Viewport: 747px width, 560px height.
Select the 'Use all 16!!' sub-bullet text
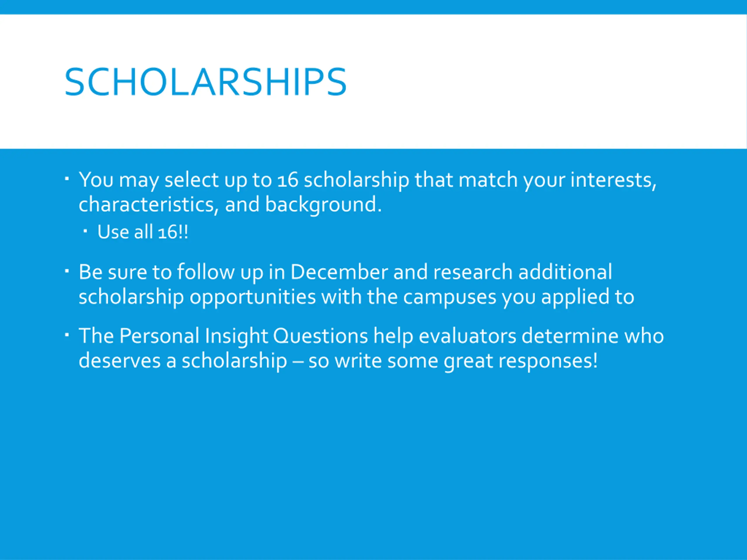[x=142, y=232]
